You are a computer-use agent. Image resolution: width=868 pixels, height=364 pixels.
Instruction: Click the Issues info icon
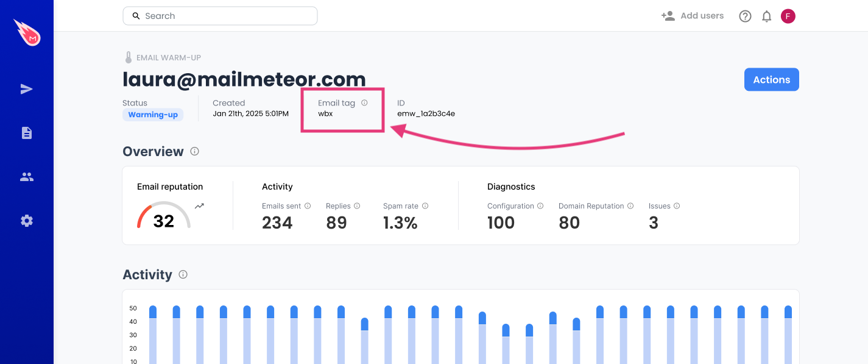[677, 206]
